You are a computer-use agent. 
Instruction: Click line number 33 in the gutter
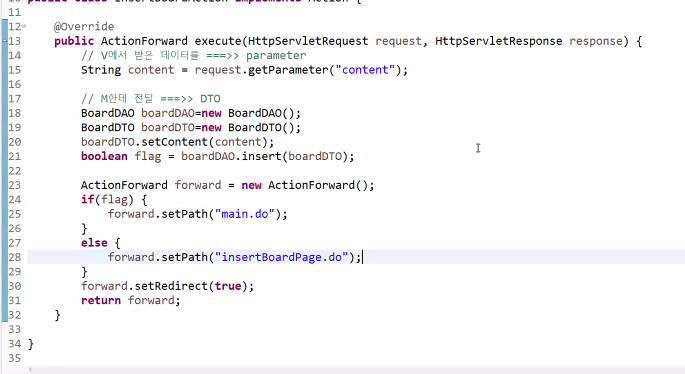point(14,329)
